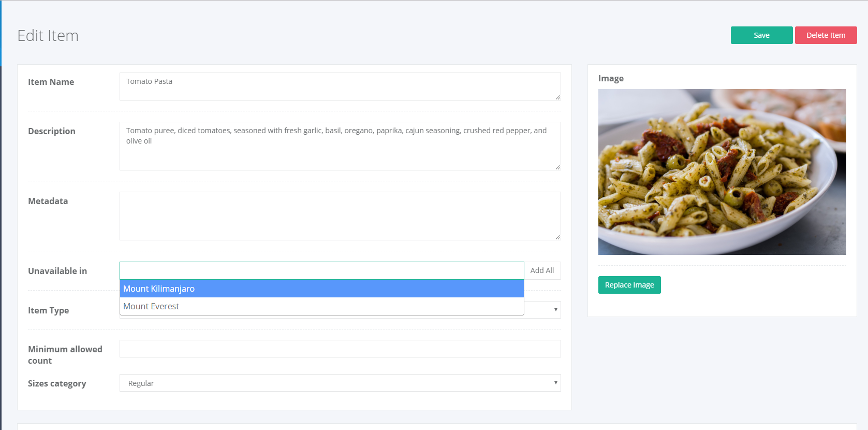Screen dimensions: 868x430
Task: Click the Image panel heading
Action: click(611, 78)
